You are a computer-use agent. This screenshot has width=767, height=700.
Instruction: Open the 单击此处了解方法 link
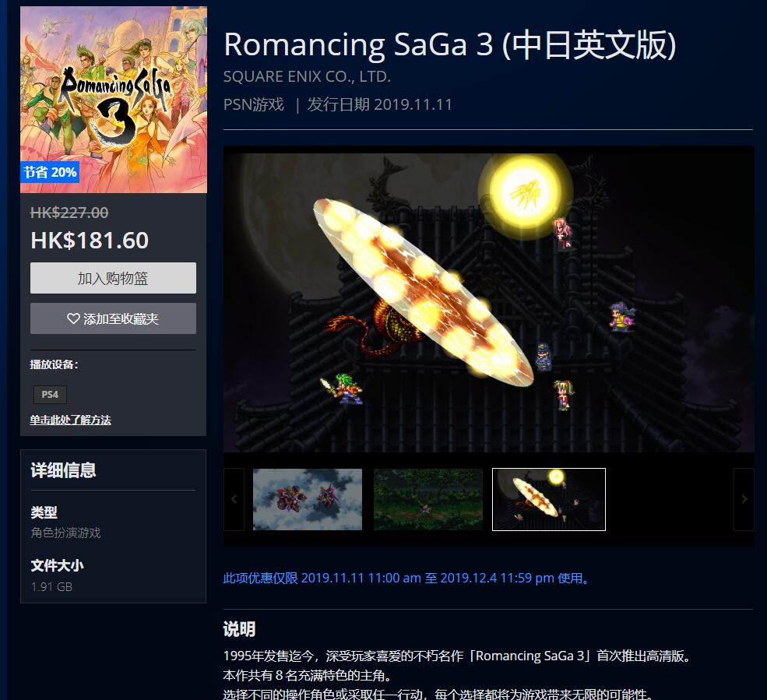(x=70, y=420)
